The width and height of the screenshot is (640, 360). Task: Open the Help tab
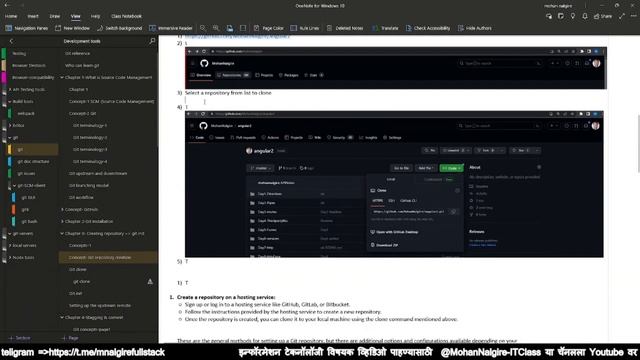(x=96, y=16)
